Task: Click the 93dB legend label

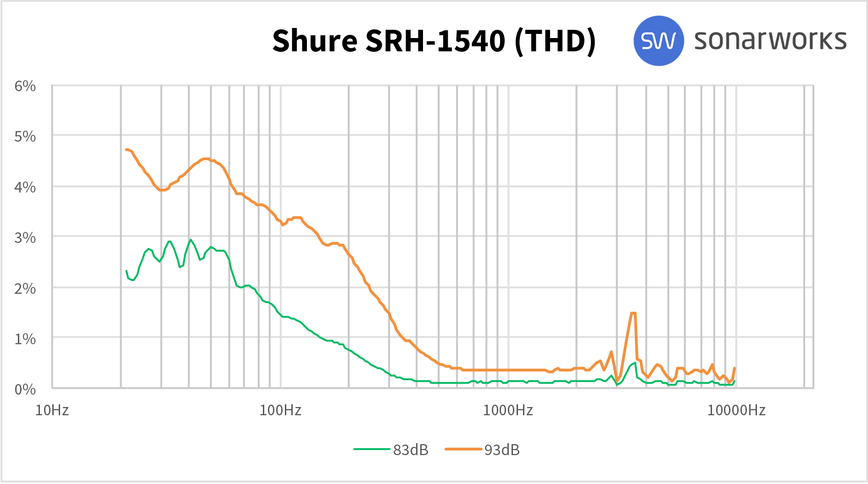Action: point(501,450)
